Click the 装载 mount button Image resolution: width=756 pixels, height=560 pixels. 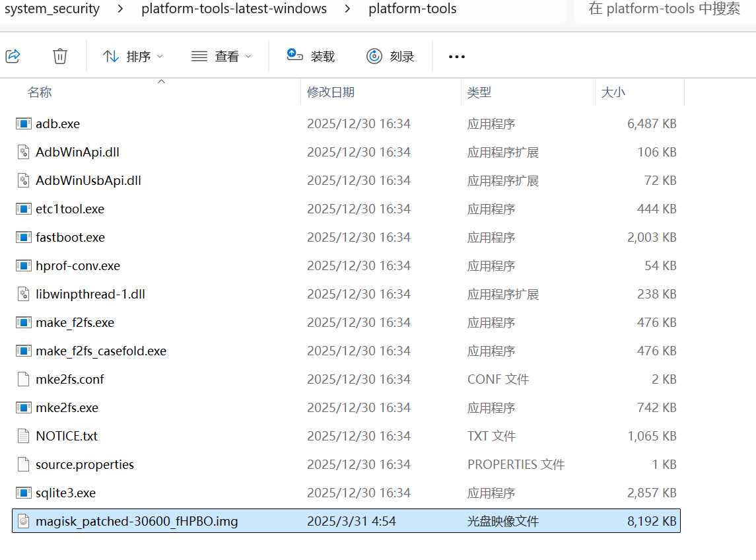point(311,56)
